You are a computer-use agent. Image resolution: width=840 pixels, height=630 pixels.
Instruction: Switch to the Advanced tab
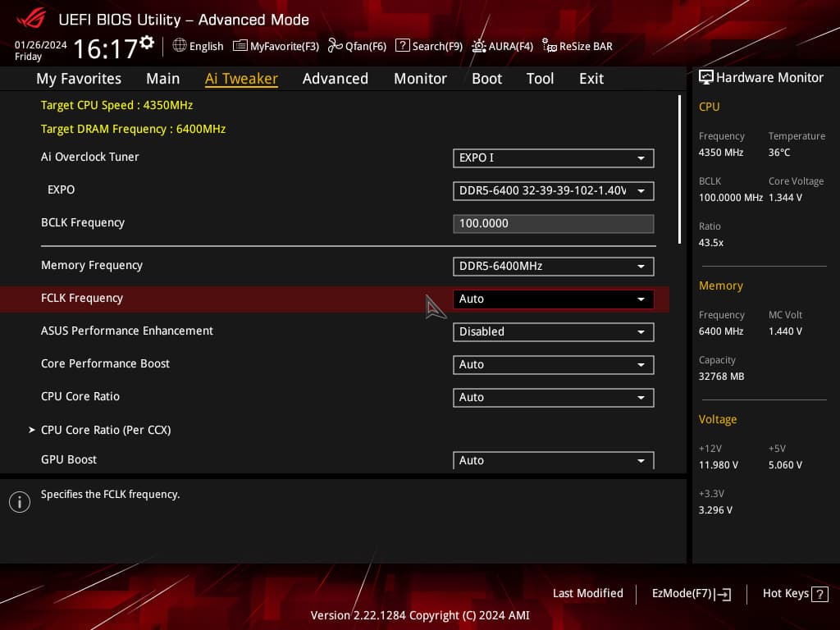coord(336,78)
